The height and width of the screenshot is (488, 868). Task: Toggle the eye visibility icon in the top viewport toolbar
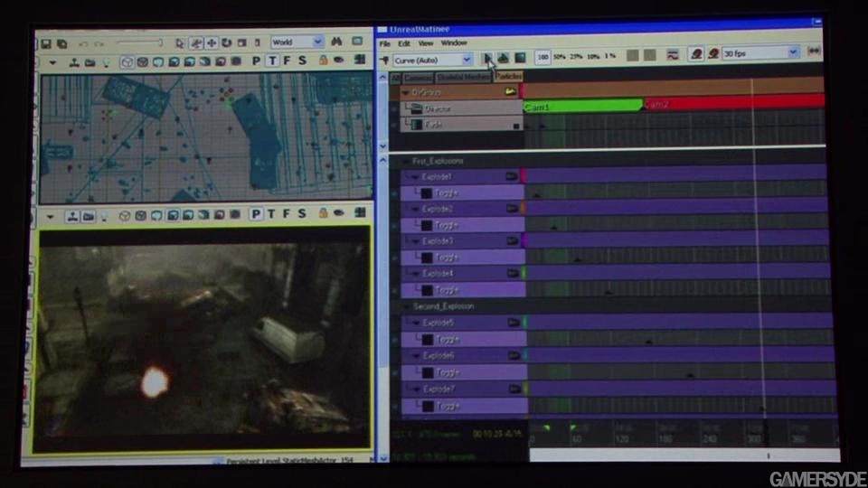(x=339, y=60)
